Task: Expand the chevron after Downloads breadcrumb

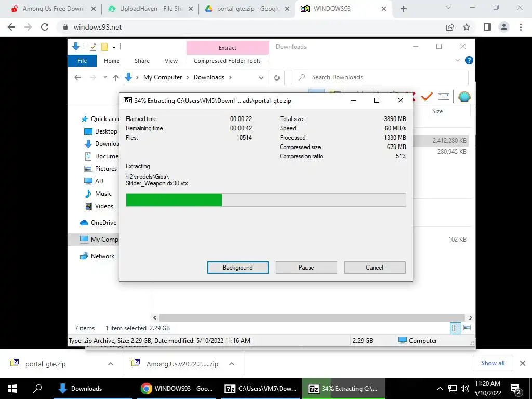Action: click(230, 77)
